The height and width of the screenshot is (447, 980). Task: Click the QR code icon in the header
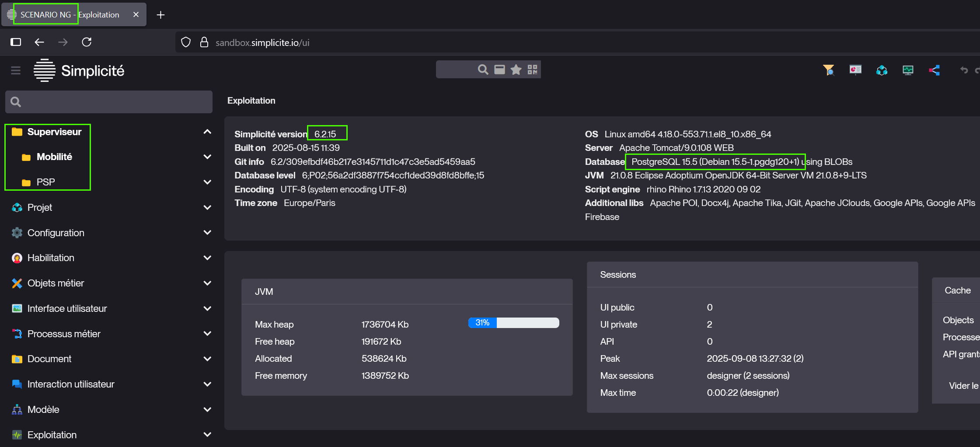coord(532,70)
